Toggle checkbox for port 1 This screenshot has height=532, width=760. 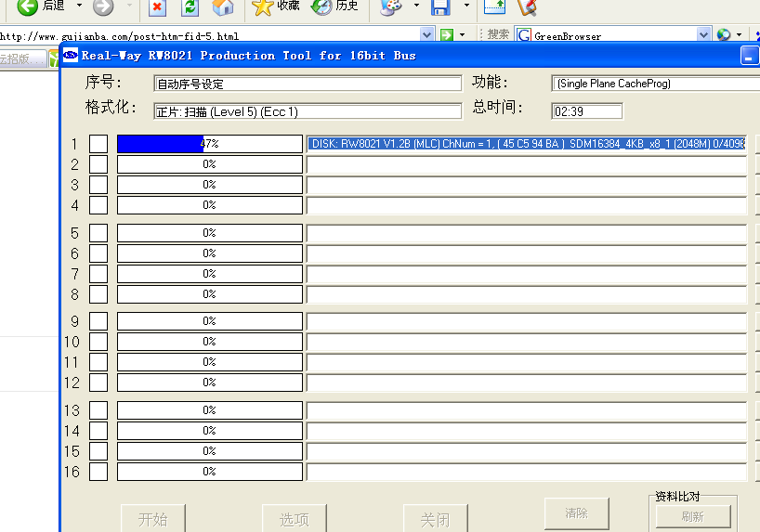(98, 144)
